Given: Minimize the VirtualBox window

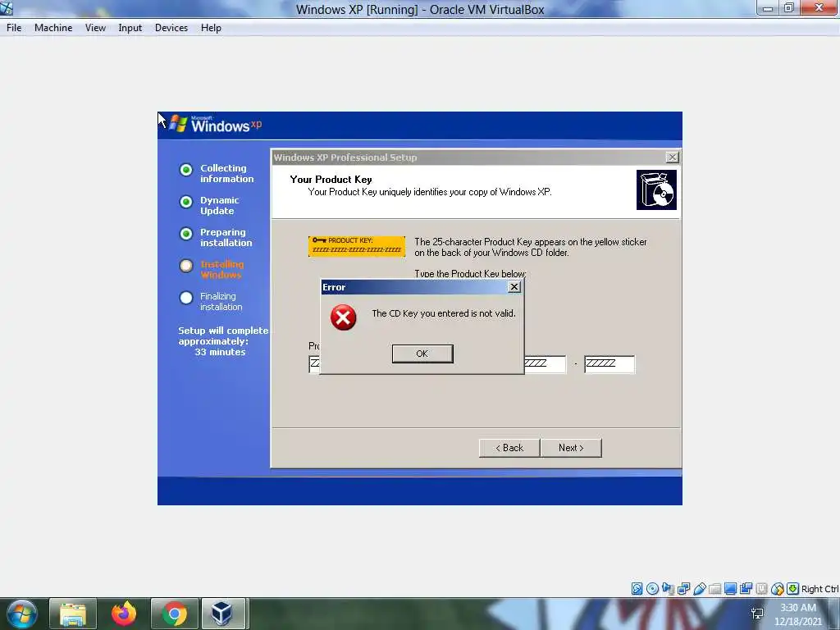Looking at the screenshot, I should [767, 7].
